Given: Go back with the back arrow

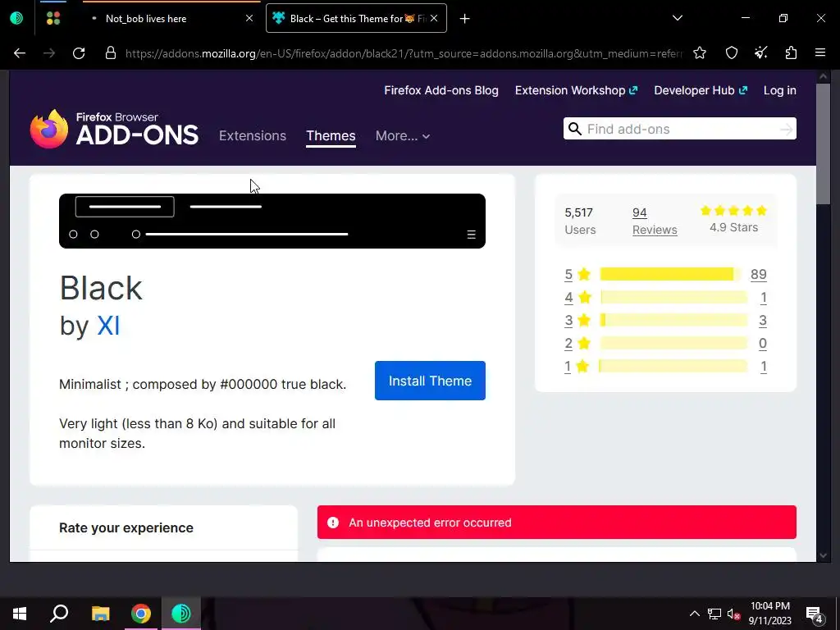Looking at the screenshot, I should 20,53.
